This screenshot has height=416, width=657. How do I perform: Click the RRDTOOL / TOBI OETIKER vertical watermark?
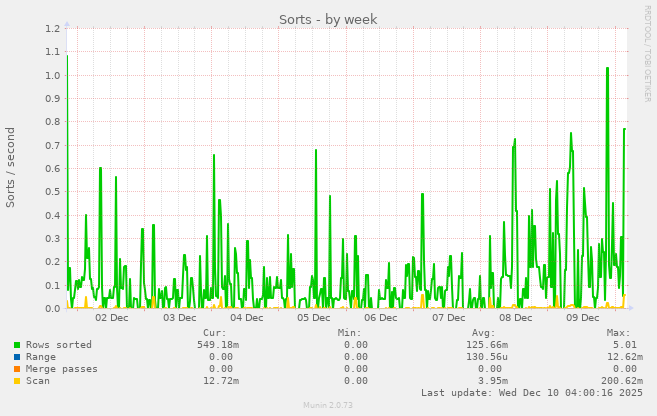[647, 52]
